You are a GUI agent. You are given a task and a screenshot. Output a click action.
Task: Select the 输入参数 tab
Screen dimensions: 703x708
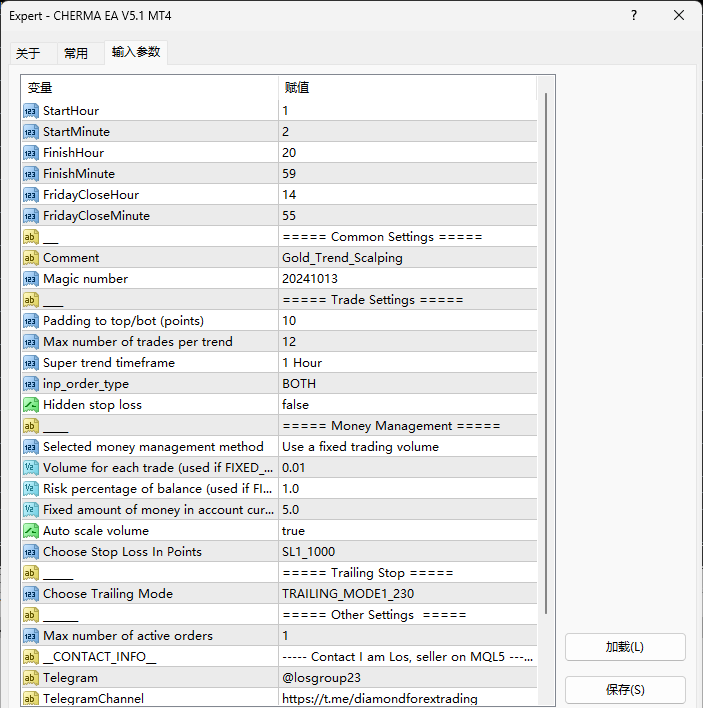[136, 52]
